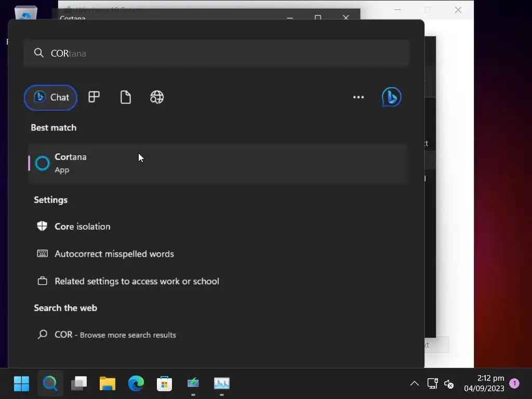Click search icon beside COR web result
Image resolution: width=532 pixels, height=399 pixels.
click(43, 335)
